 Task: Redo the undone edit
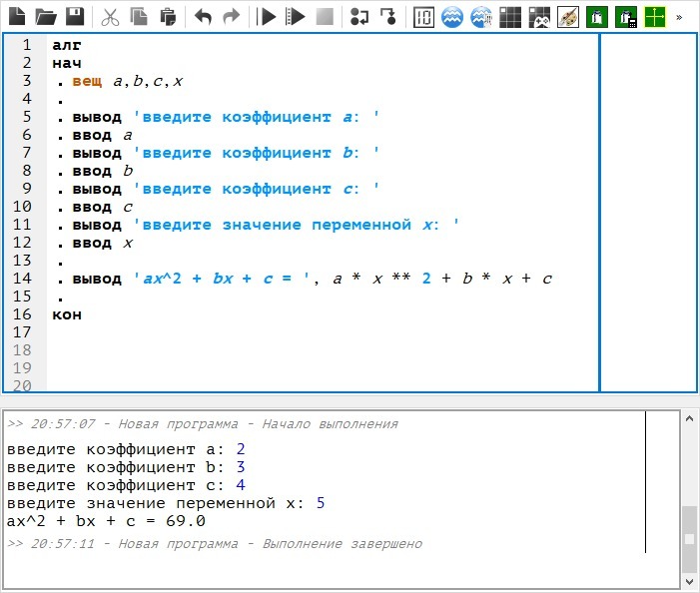(231, 16)
